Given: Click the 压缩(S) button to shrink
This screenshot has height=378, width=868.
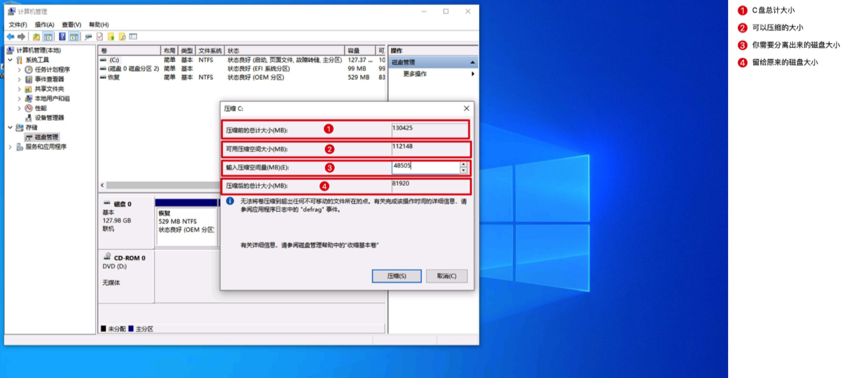Looking at the screenshot, I should click(397, 276).
